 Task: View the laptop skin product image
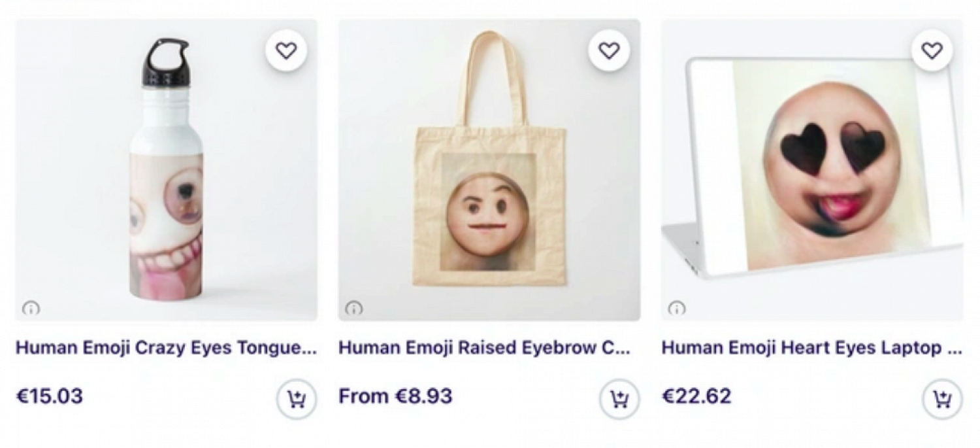point(812,170)
